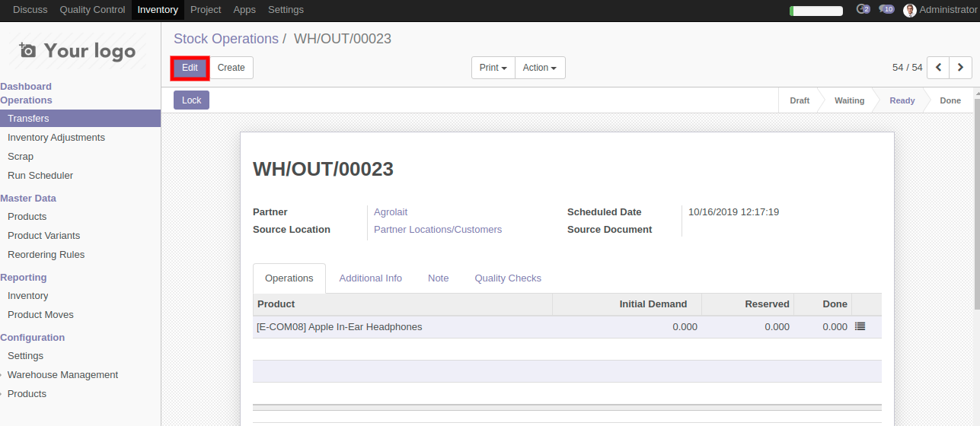
Task: Expand Warehouse Management in the sidebar
Action: coord(62,375)
